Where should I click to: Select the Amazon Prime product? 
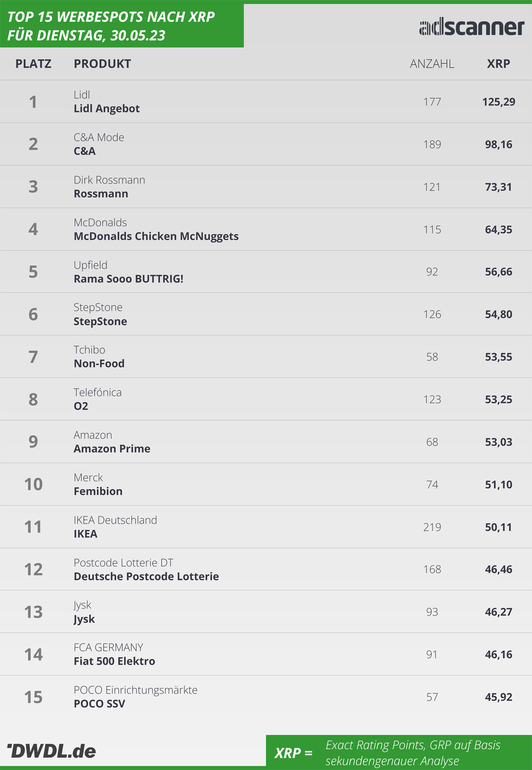112,449
